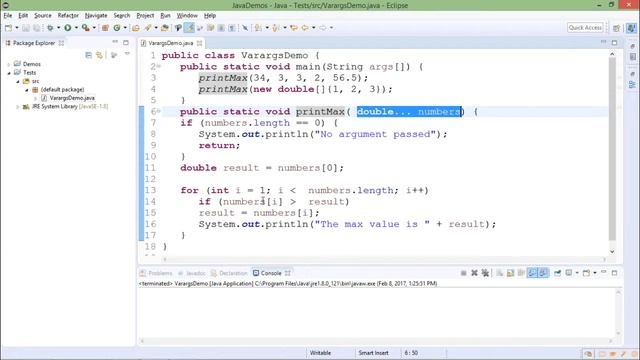Click the New Java Class icon
The height and width of the screenshot is (360, 640).
(x=117, y=28)
